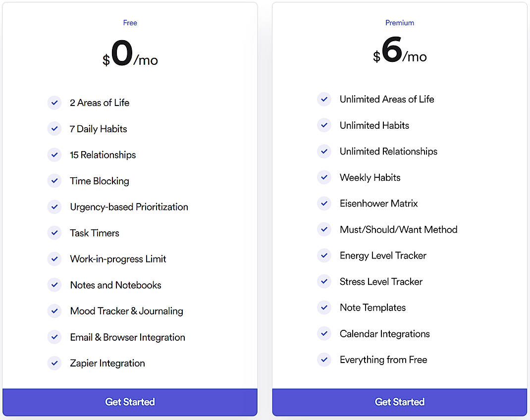Click Get Started under the Premium plan

(399, 402)
